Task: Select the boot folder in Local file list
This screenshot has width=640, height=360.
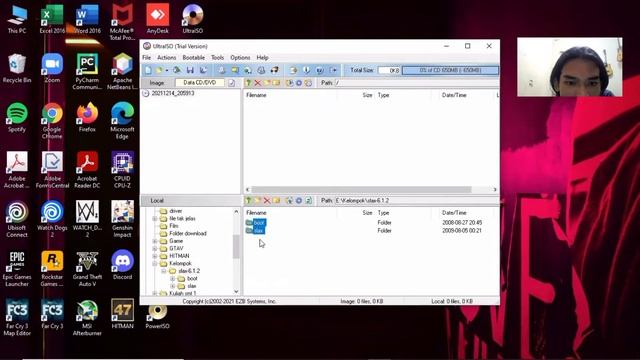Action: [259, 222]
